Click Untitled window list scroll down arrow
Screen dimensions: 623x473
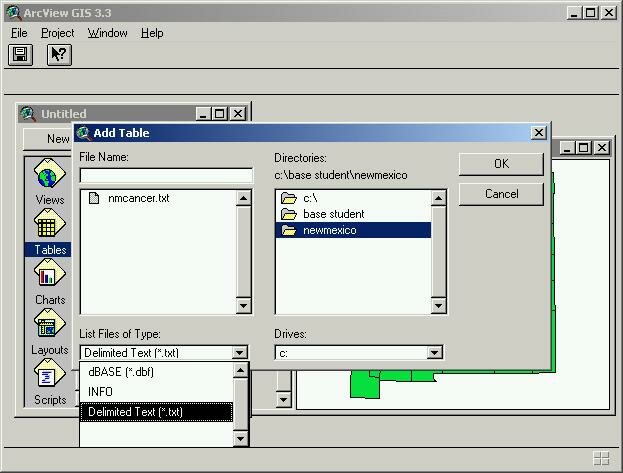point(284,400)
